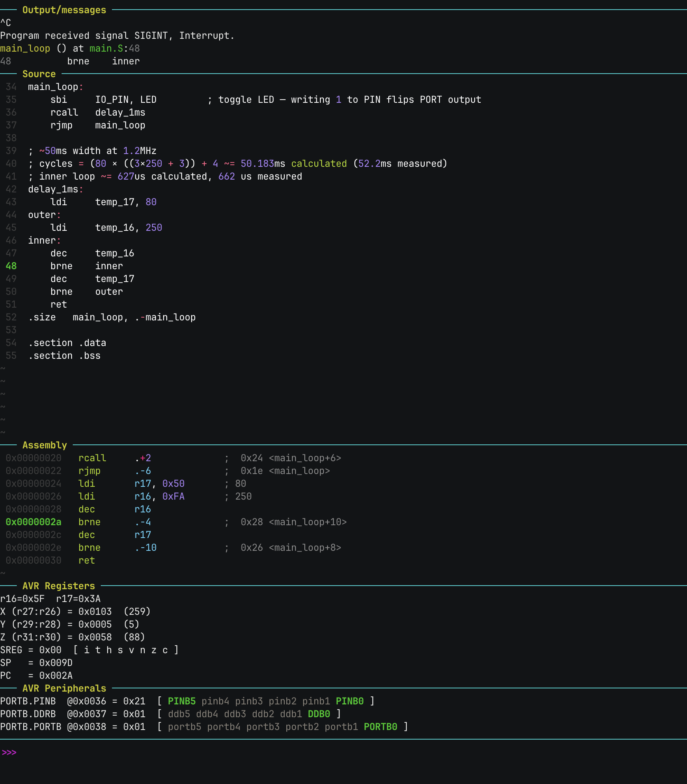Viewport: 687px width, 784px height.
Task: Click '.section .data' on line 54
Action: click(67, 343)
